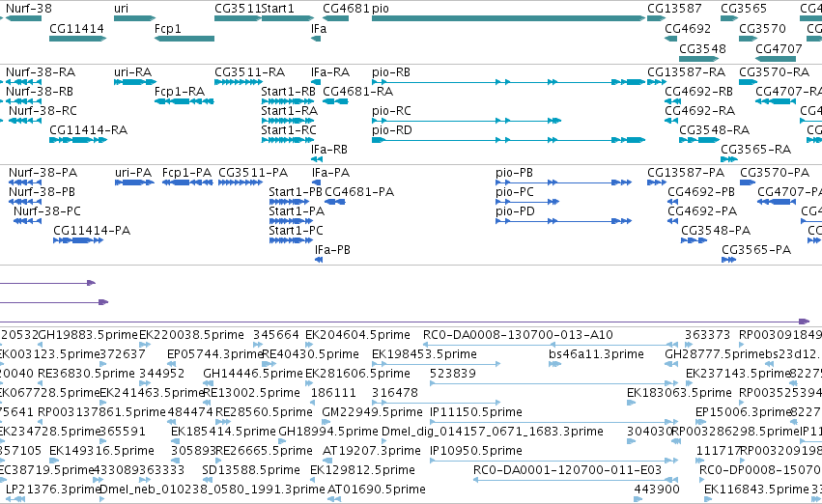Select the AT01690.5prime EST label
Image resolution: width=822 pixels, height=504 pixels.
(x=377, y=490)
